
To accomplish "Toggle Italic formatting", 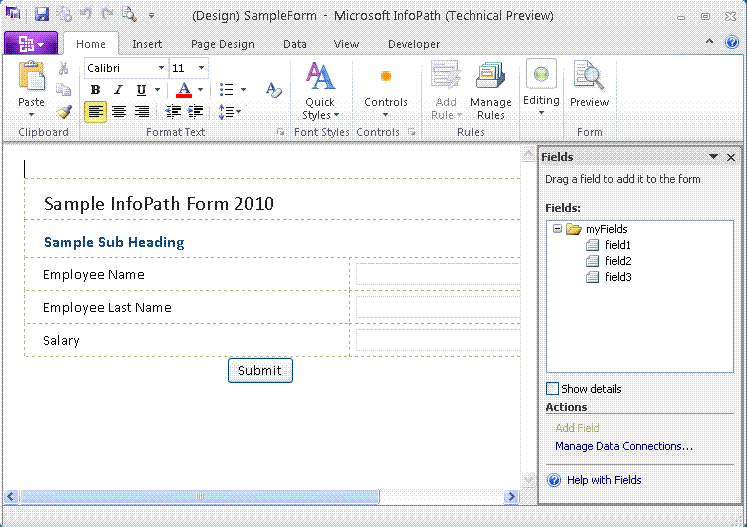I will [118, 90].
